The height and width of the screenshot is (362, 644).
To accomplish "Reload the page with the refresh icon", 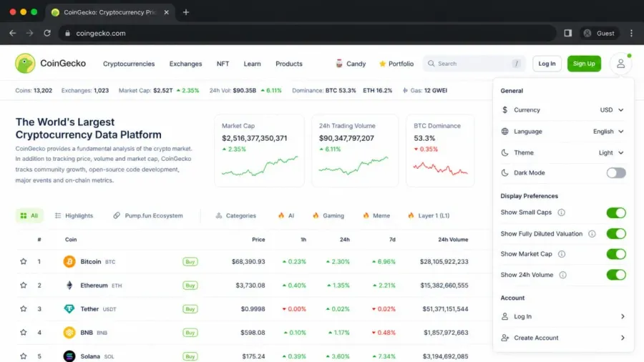I will pos(47,33).
